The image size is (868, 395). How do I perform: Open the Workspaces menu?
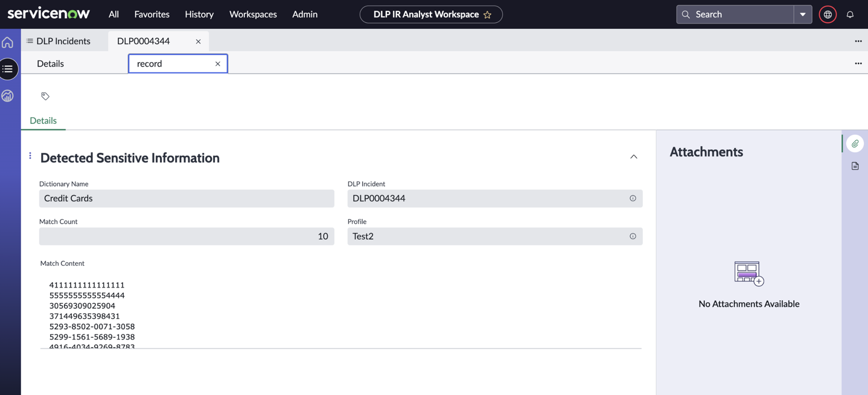click(x=253, y=14)
